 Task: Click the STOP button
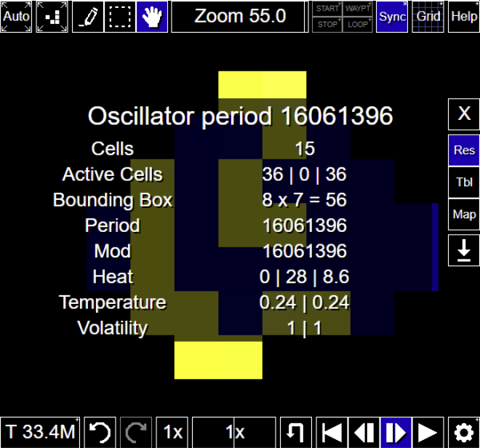(x=327, y=25)
